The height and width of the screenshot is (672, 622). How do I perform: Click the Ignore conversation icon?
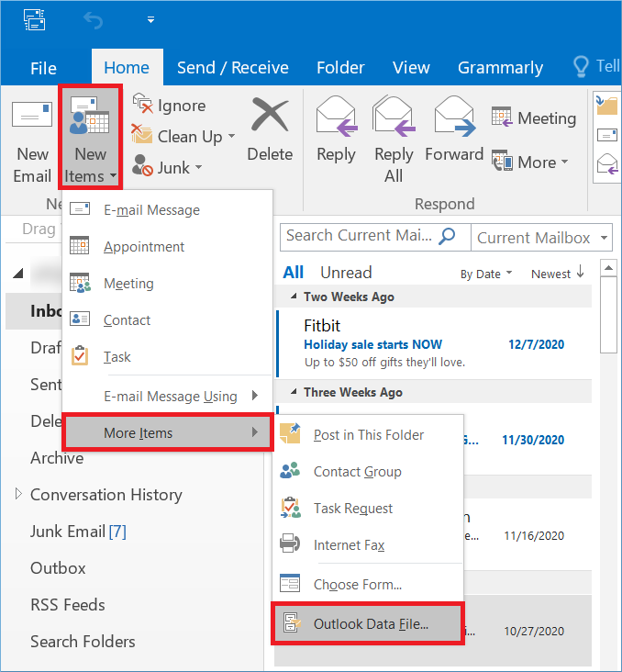tap(141, 105)
